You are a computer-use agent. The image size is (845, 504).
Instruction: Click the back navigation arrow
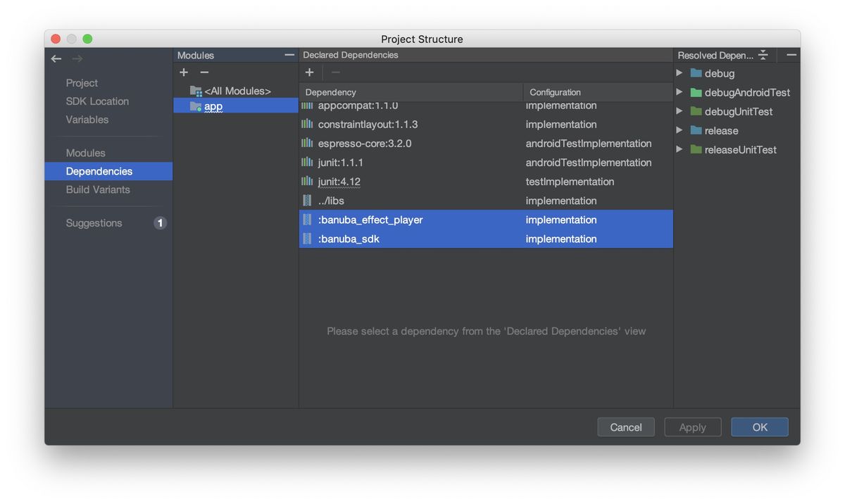pos(56,59)
